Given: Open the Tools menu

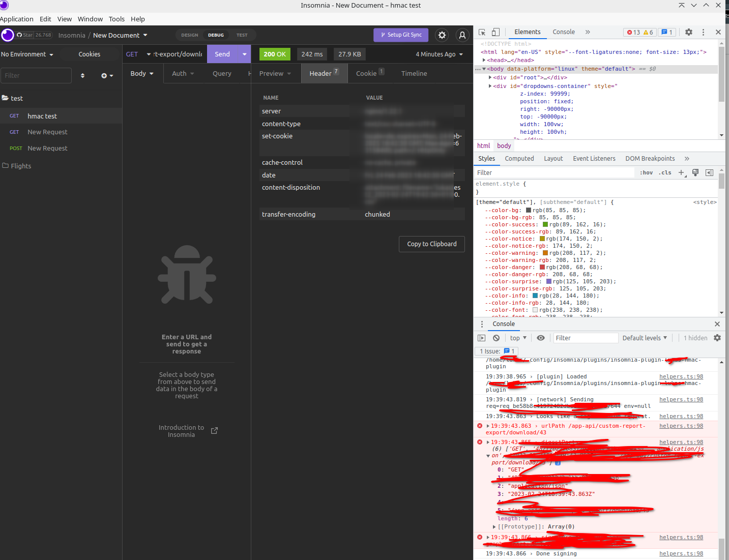Looking at the screenshot, I should (x=116, y=19).
